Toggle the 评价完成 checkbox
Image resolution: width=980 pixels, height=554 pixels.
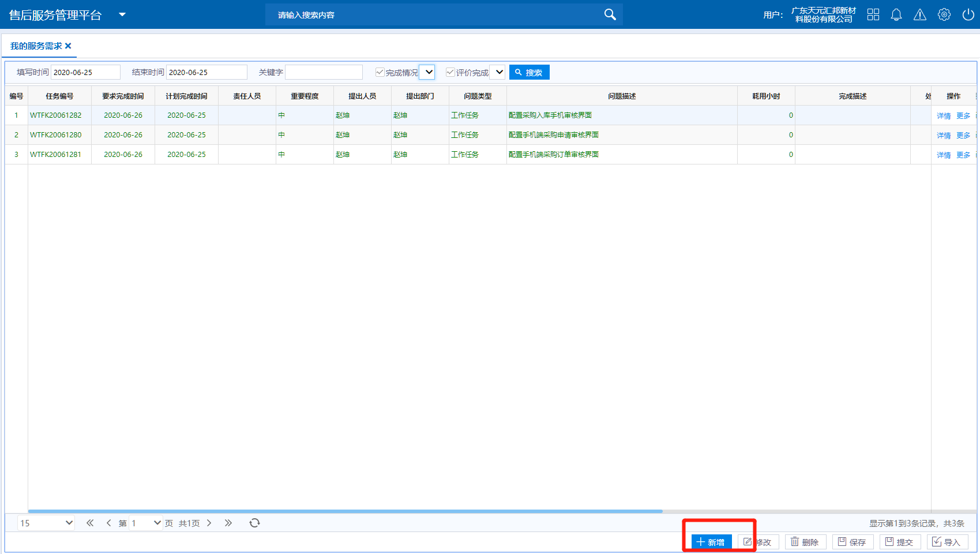coord(450,72)
